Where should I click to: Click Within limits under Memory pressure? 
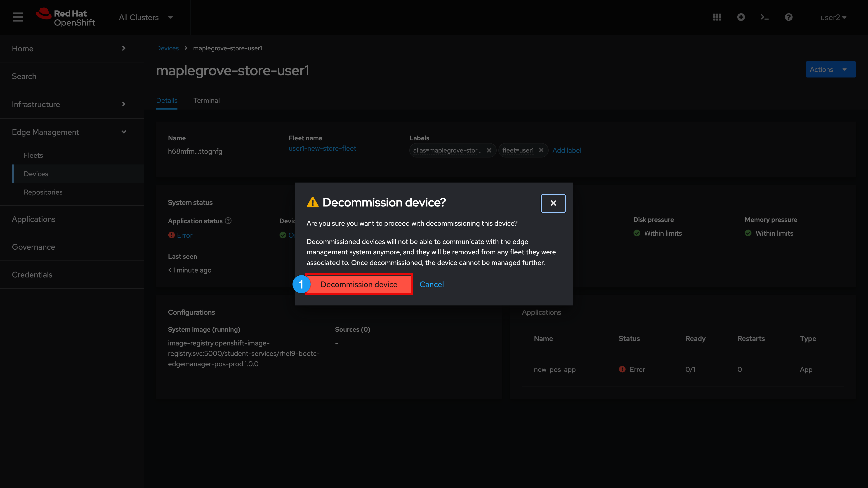774,233
